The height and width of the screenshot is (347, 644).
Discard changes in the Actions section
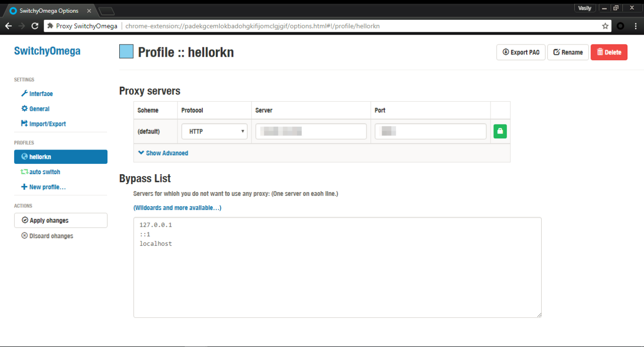tap(47, 236)
